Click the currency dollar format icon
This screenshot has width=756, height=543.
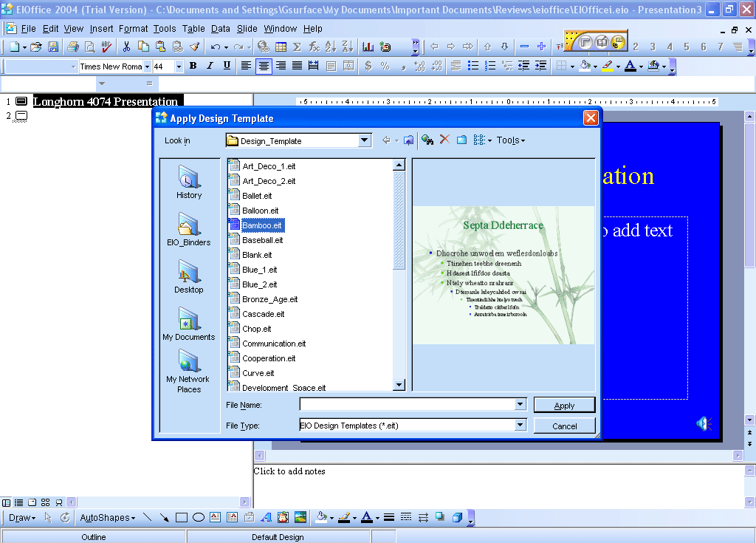[x=368, y=66]
